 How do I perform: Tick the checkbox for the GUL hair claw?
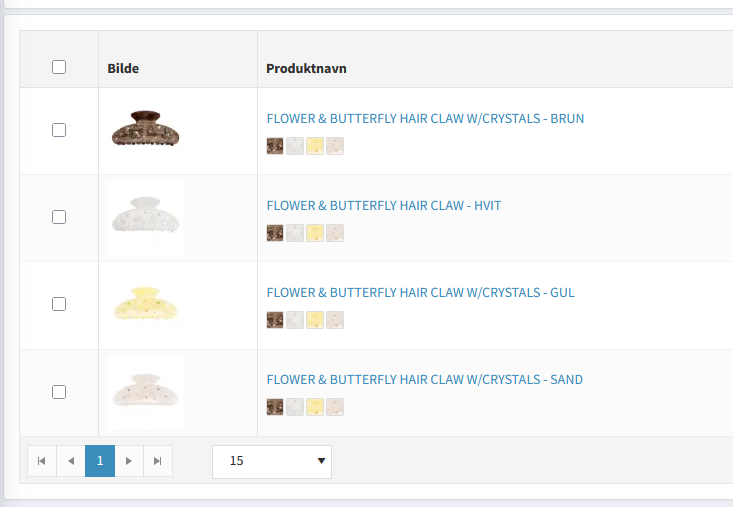pyautogui.click(x=59, y=304)
